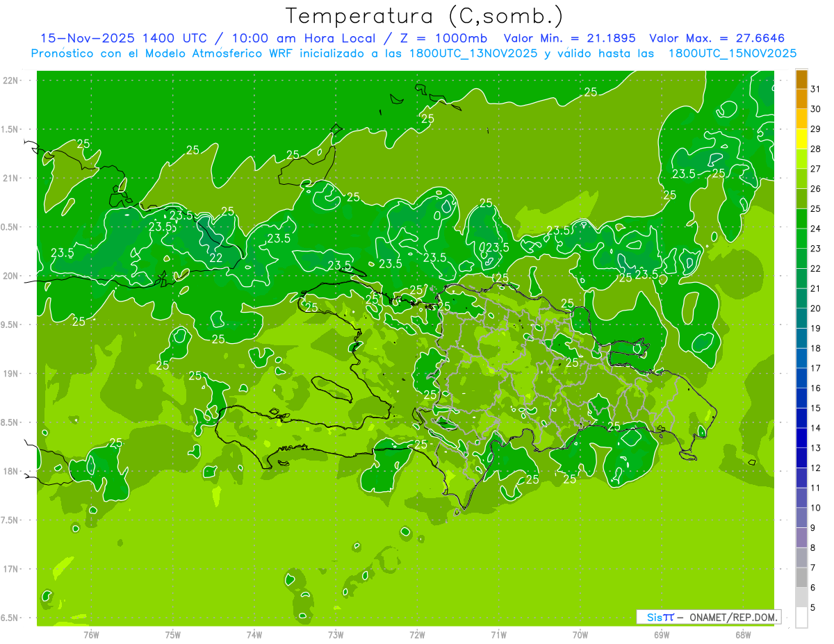
Task: Click the 74W longitude axis label
Action: tap(254, 634)
